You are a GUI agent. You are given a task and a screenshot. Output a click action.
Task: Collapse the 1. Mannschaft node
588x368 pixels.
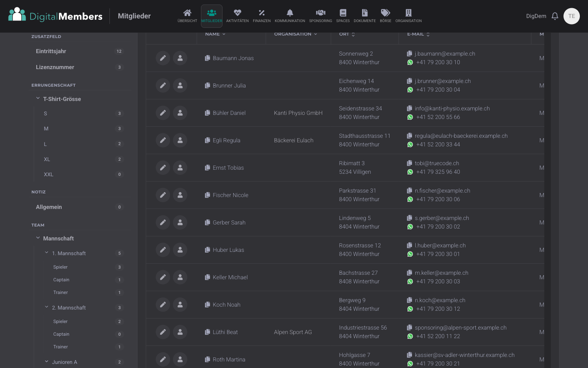[47, 253]
